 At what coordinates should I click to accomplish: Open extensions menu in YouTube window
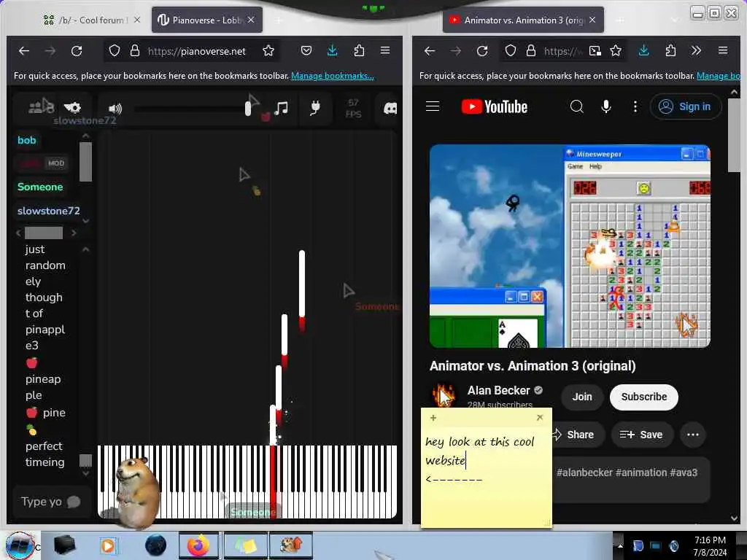tap(670, 50)
